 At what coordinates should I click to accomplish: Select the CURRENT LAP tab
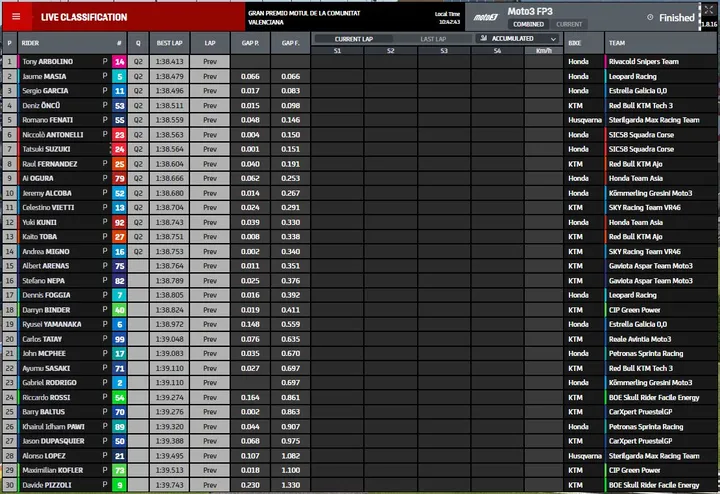click(354, 39)
